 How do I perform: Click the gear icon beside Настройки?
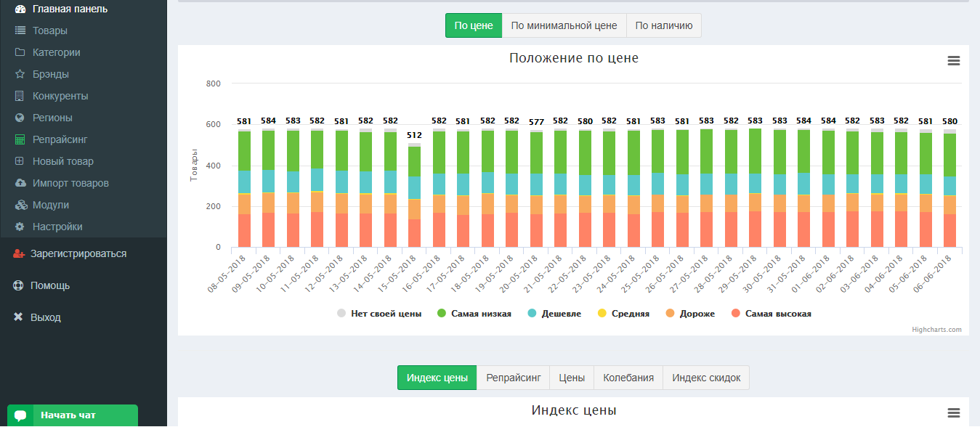pyautogui.click(x=20, y=227)
